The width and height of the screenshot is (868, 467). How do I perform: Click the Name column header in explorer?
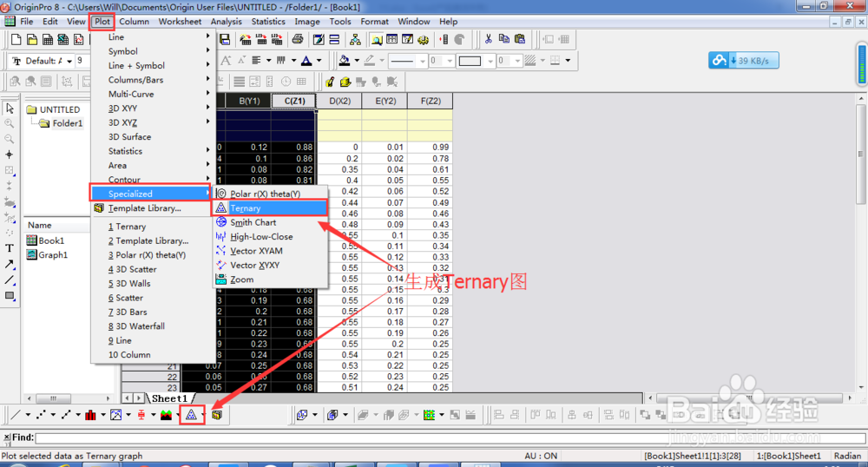pyautogui.click(x=57, y=225)
